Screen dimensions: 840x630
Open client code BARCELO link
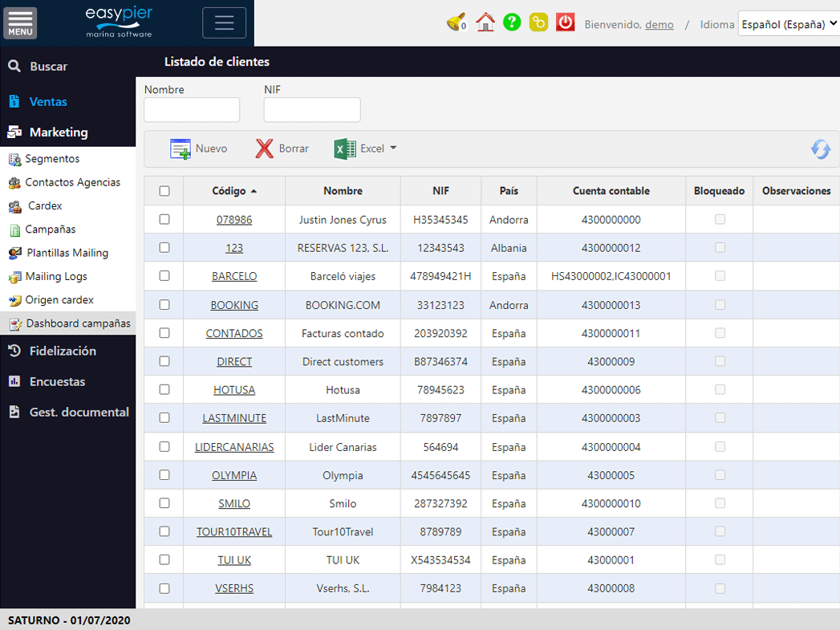[x=234, y=276]
